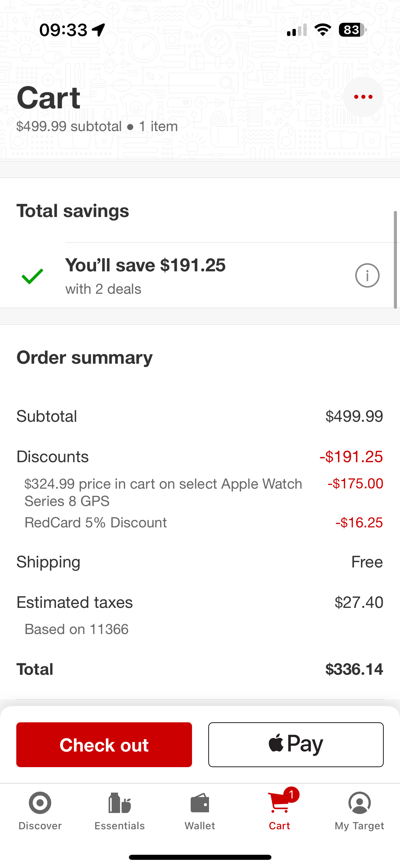Pay with Apple Pay button

pyautogui.click(x=296, y=745)
